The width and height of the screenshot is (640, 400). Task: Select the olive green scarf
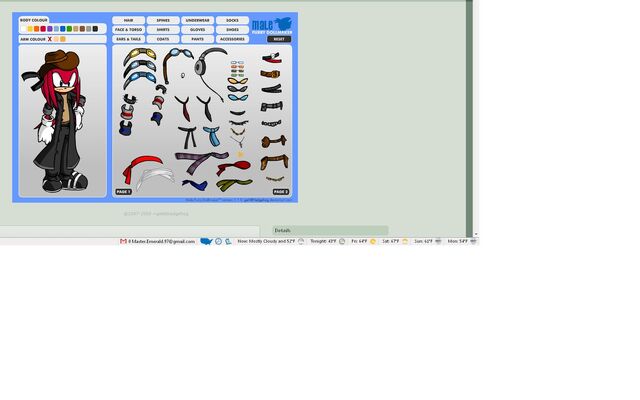coord(234,184)
